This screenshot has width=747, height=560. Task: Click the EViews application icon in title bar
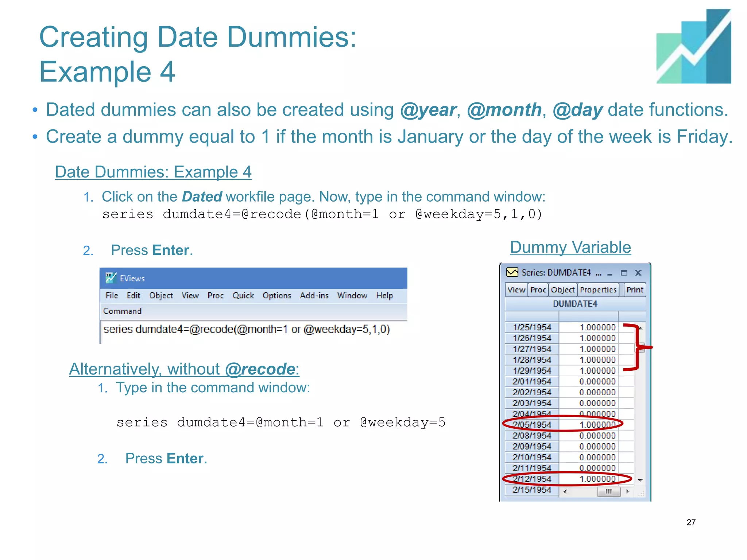pyautogui.click(x=111, y=278)
